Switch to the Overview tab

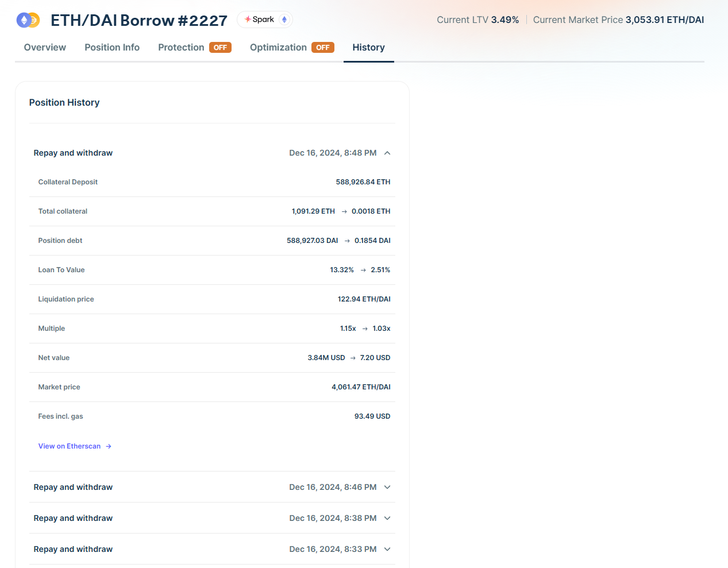(45, 48)
